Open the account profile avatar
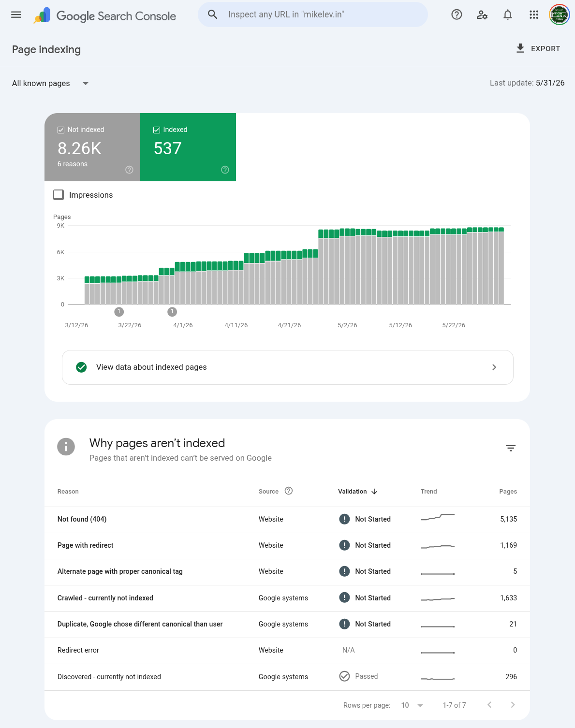 coord(559,15)
